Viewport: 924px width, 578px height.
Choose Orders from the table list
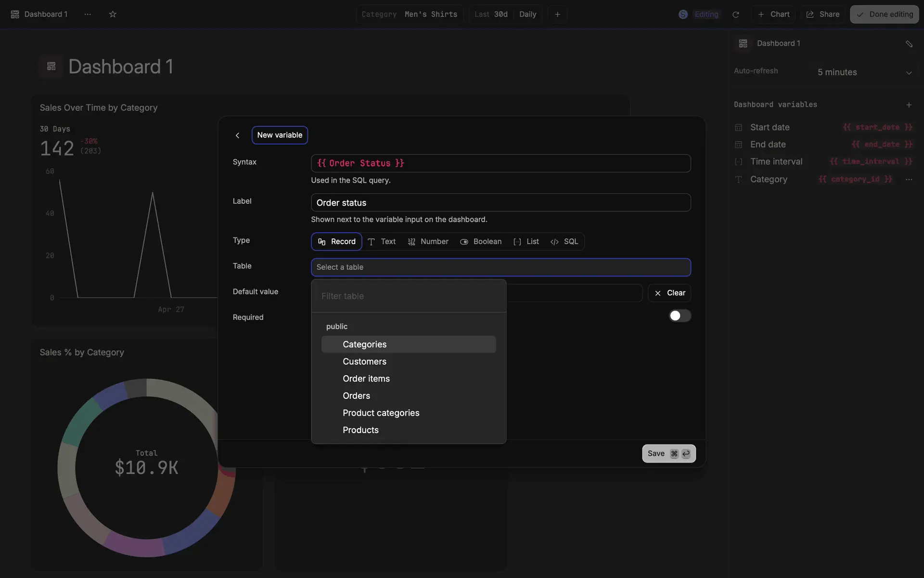(356, 396)
